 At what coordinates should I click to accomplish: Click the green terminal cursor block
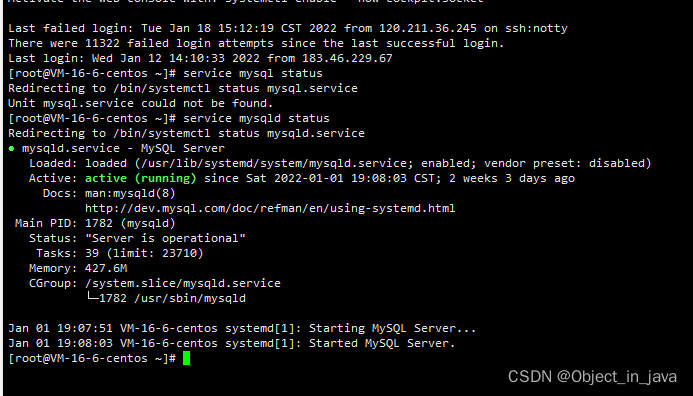[187, 358]
